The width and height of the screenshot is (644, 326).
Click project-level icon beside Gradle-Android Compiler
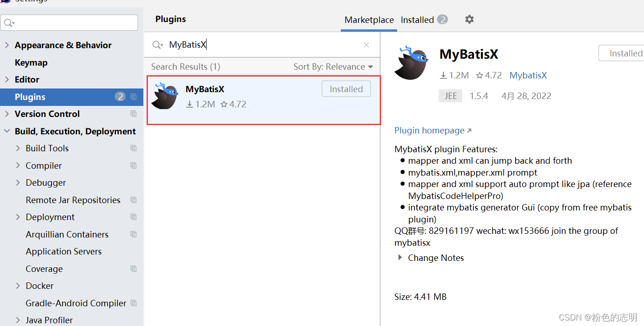[x=133, y=303]
